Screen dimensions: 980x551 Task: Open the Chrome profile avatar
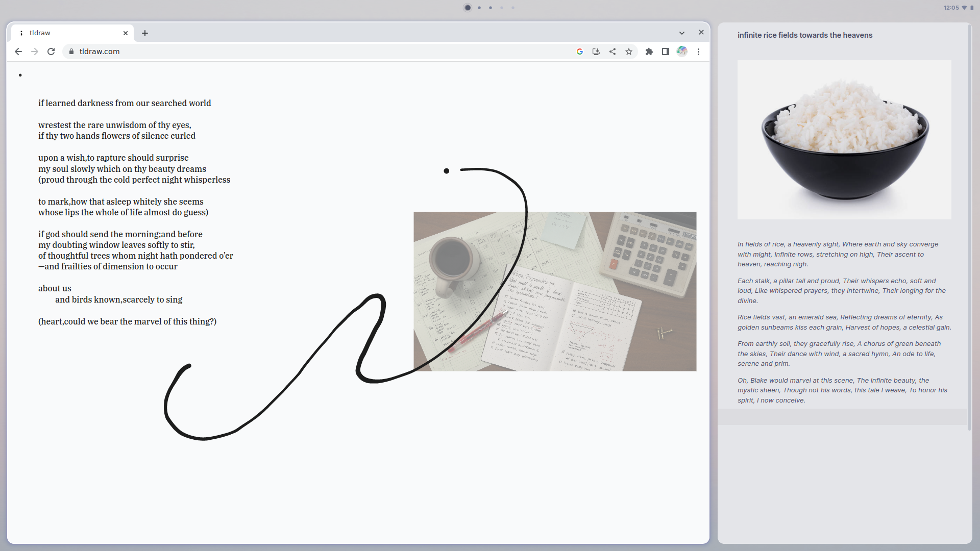(682, 51)
